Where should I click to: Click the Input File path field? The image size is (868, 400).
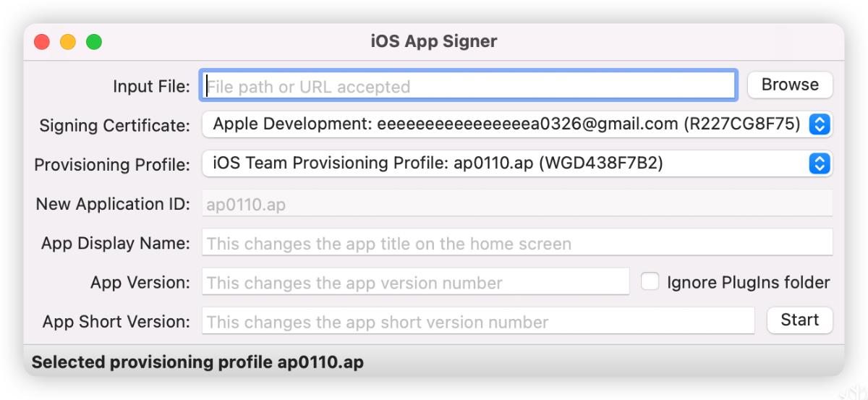tap(469, 86)
